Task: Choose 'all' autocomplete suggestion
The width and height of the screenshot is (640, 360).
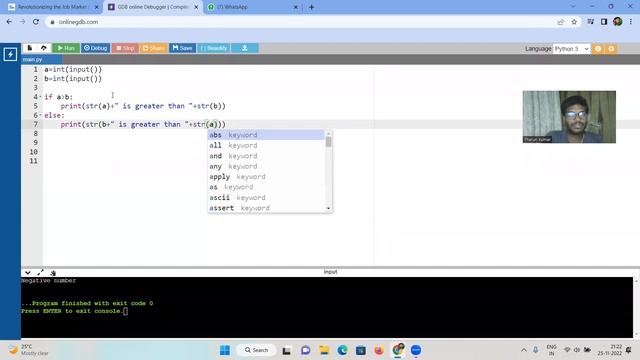Action: tap(266, 145)
